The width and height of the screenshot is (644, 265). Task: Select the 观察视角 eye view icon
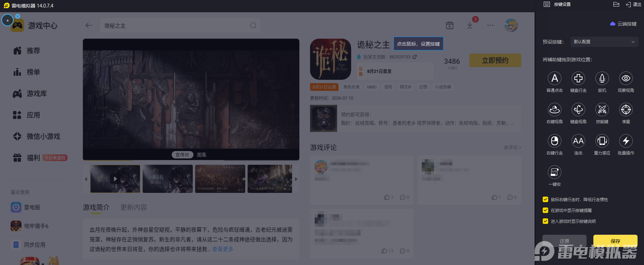[626, 78]
